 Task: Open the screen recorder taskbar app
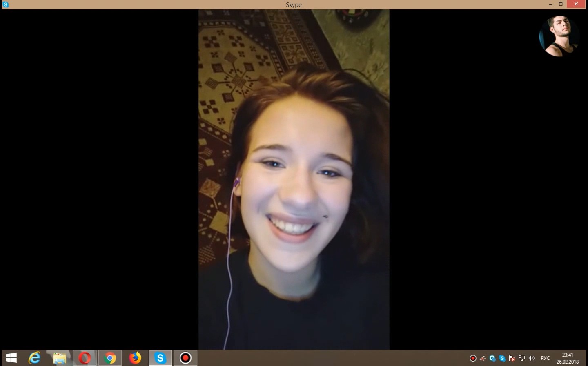tap(185, 358)
